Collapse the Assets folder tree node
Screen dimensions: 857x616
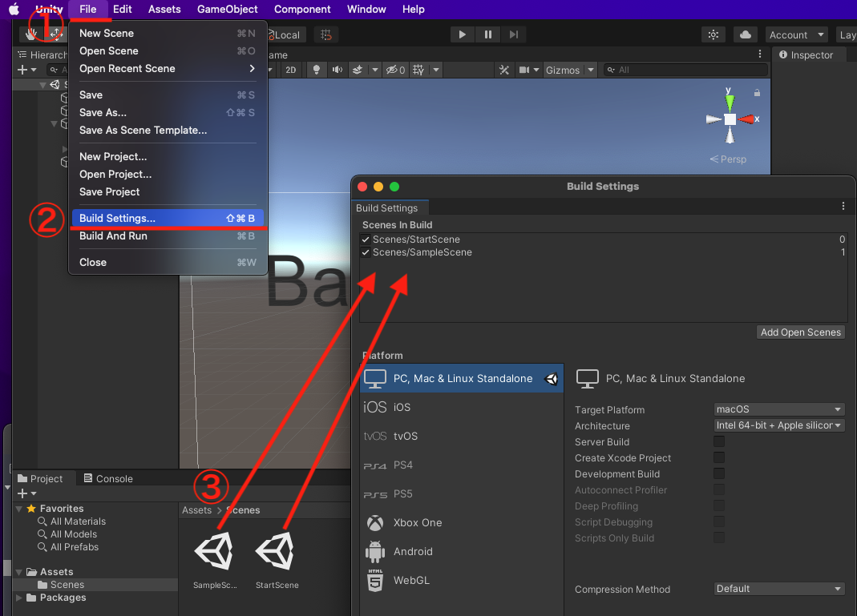[19, 572]
